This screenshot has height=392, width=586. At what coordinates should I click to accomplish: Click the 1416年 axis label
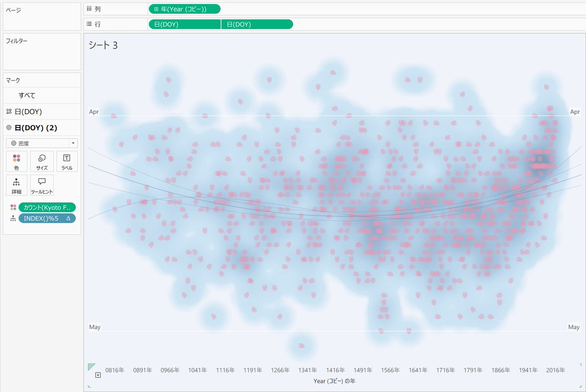pyautogui.click(x=336, y=370)
